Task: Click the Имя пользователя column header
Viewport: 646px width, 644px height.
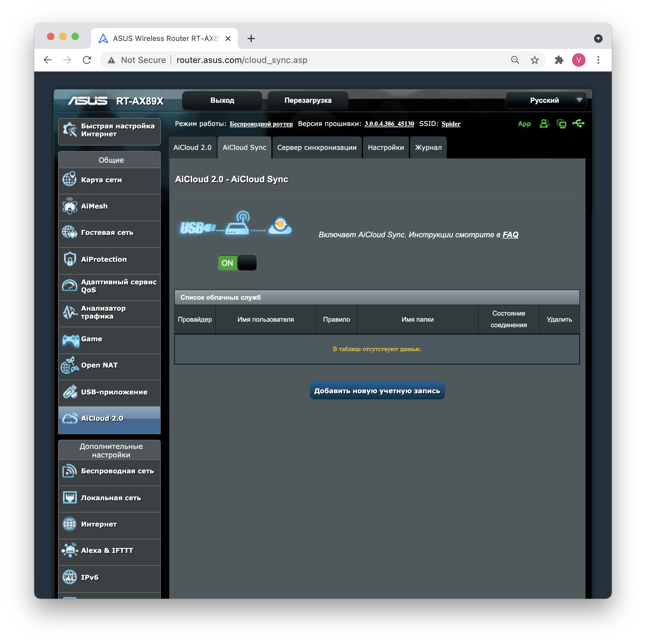Action: 266,319
